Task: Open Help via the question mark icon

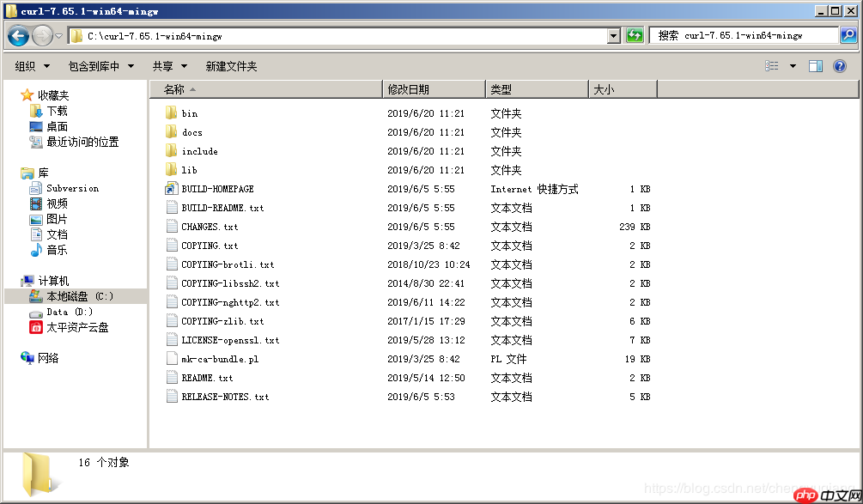Action: (x=838, y=66)
